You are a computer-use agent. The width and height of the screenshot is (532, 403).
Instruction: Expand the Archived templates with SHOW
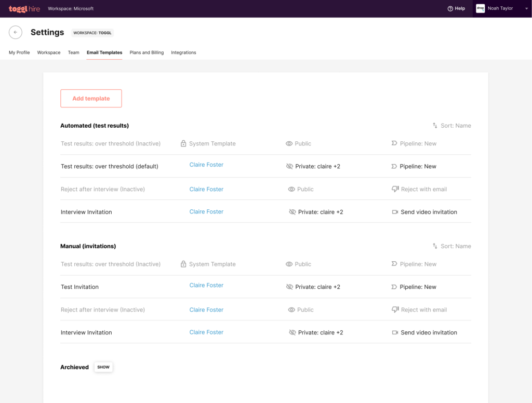click(x=103, y=367)
